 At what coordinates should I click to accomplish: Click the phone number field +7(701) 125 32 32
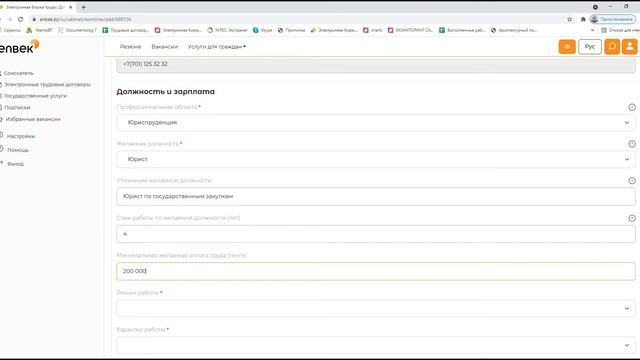[376, 64]
